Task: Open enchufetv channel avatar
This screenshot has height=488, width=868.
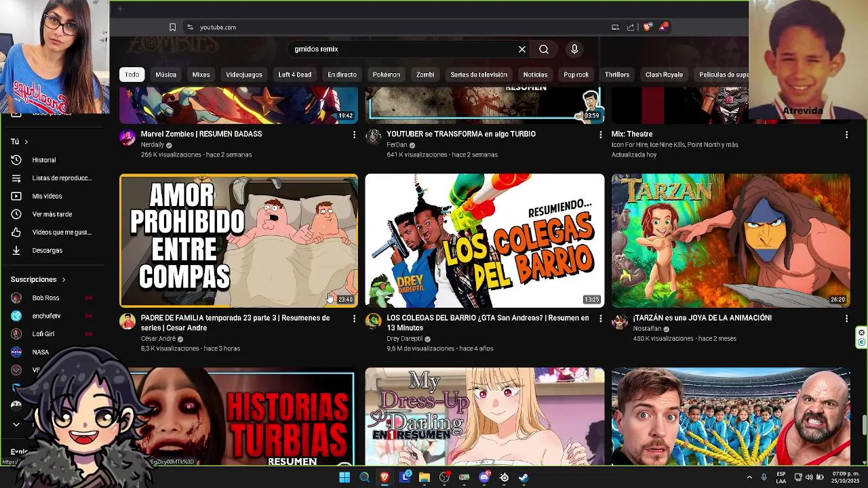Action: [x=16, y=316]
